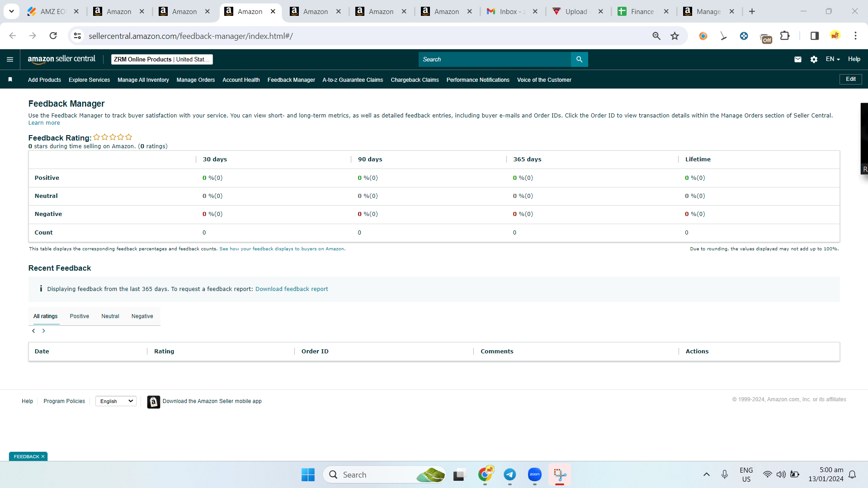Click the Seller Central search field

click(495, 59)
